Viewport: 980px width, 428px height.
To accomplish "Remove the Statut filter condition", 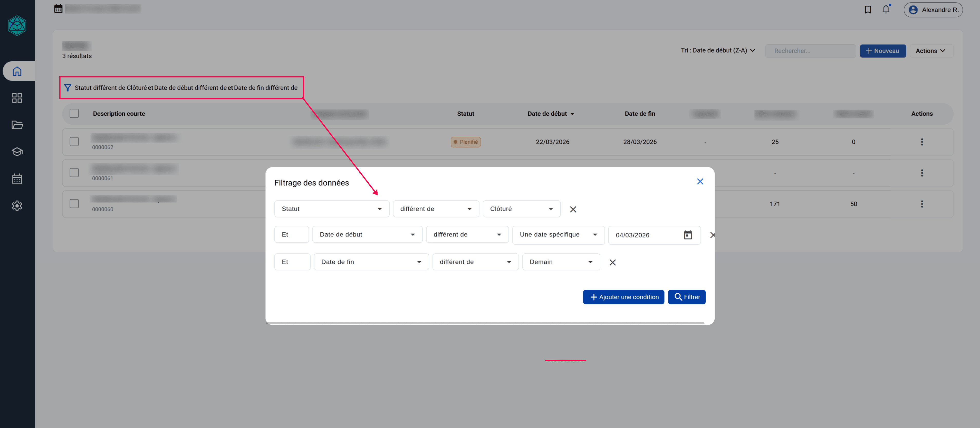I will pyautogui.click(x=573, y=210).
